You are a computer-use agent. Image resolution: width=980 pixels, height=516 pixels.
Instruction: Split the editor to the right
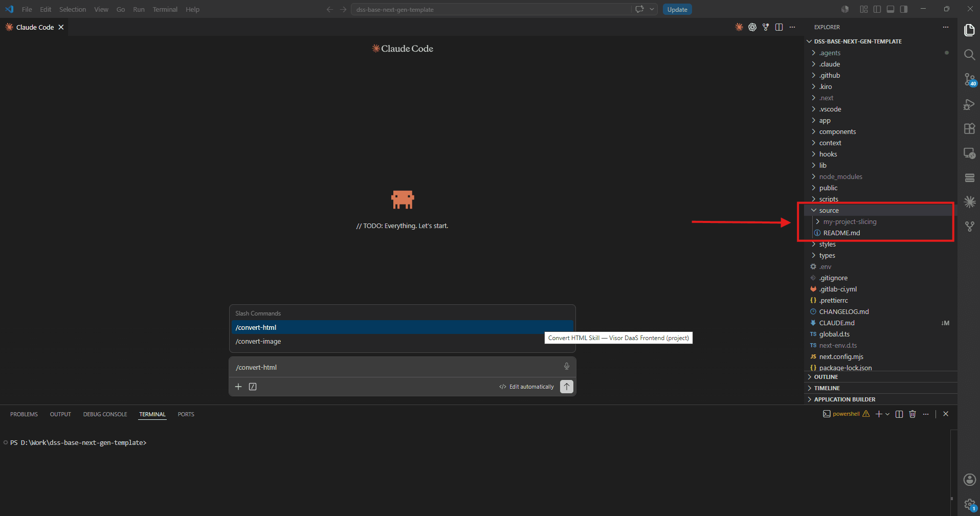[x=779, y=27]
